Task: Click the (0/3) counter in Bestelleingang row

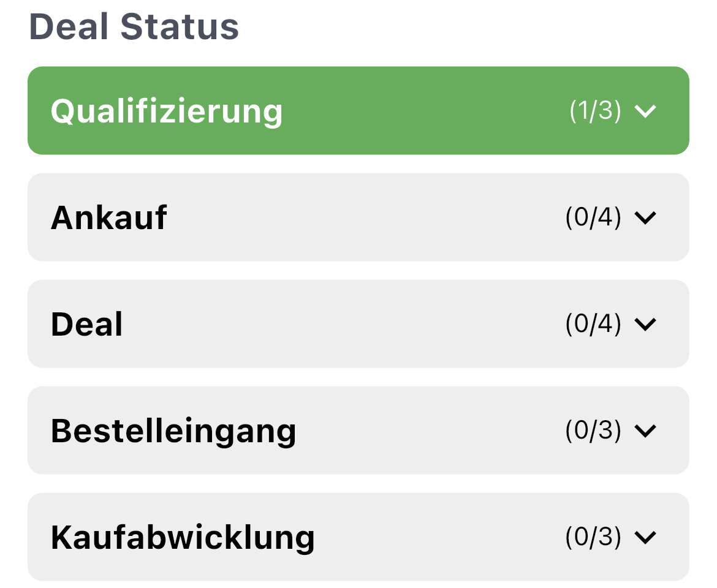Action: pyautogui.click(x=593, y=431)
